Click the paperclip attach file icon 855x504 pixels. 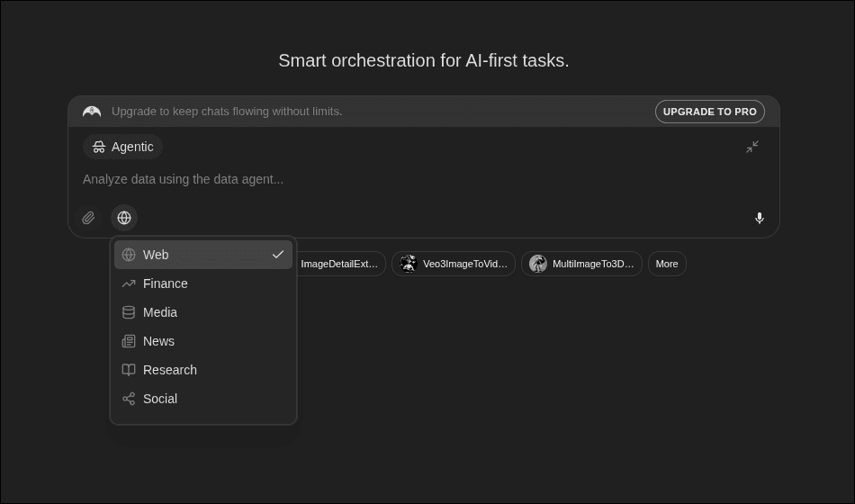(x=88, y=218)
